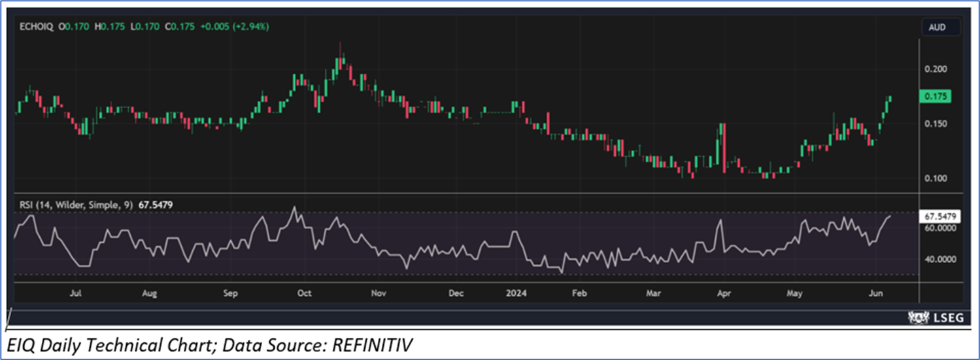Select the Apr marker on the time axis

click(x=723, y=293)
